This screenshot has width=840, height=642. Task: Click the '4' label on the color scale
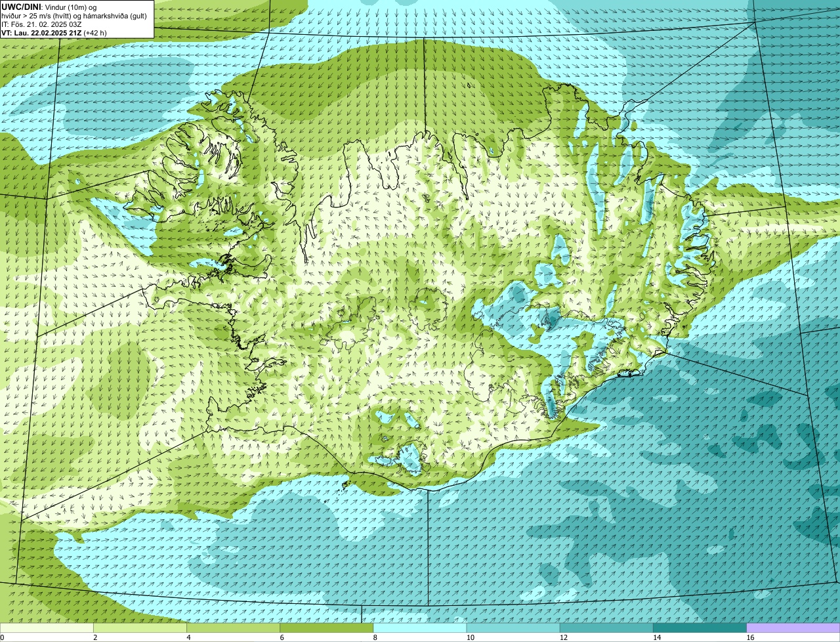tap(188, 637)
